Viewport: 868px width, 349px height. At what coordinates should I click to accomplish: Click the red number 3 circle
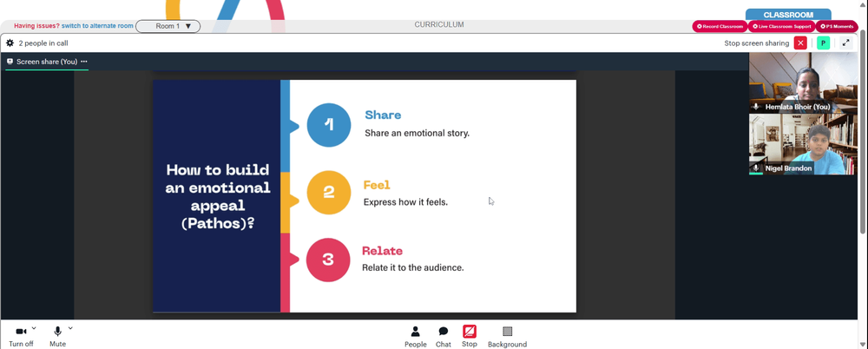[328, 260]
